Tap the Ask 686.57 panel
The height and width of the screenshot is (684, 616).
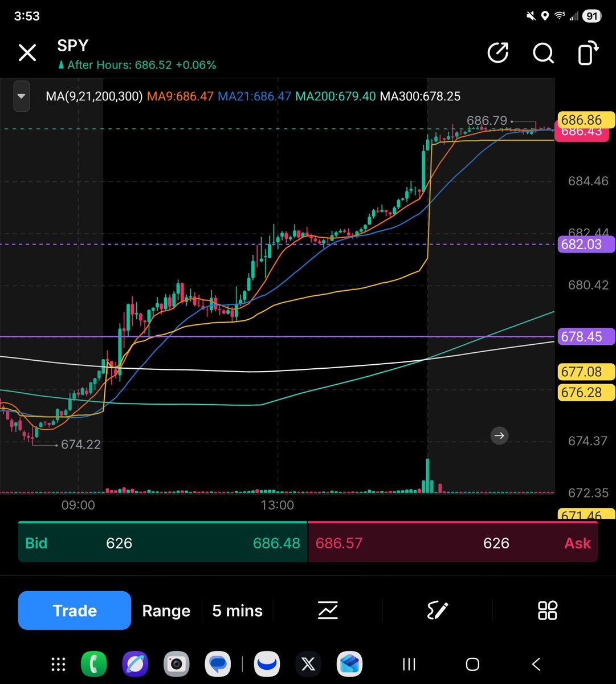(453, 542)
